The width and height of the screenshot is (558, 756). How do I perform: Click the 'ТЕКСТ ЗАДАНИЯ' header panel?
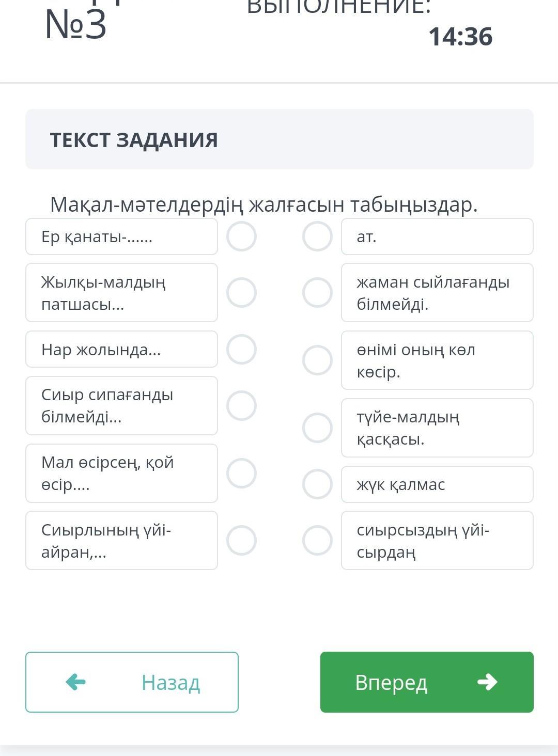[x=279, y=139]
